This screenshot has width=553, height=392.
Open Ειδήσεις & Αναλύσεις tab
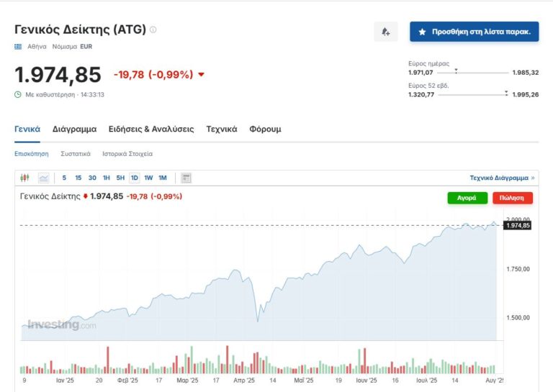[151, 129]
